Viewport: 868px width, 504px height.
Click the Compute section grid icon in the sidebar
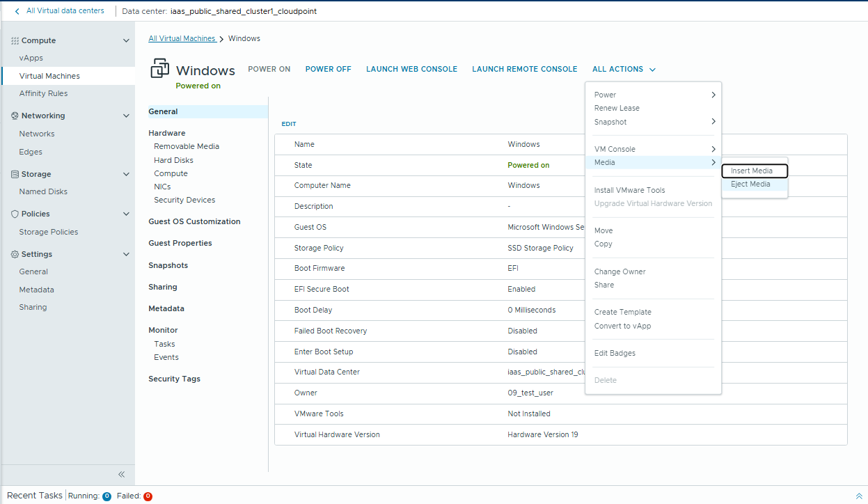pos(15,41)
